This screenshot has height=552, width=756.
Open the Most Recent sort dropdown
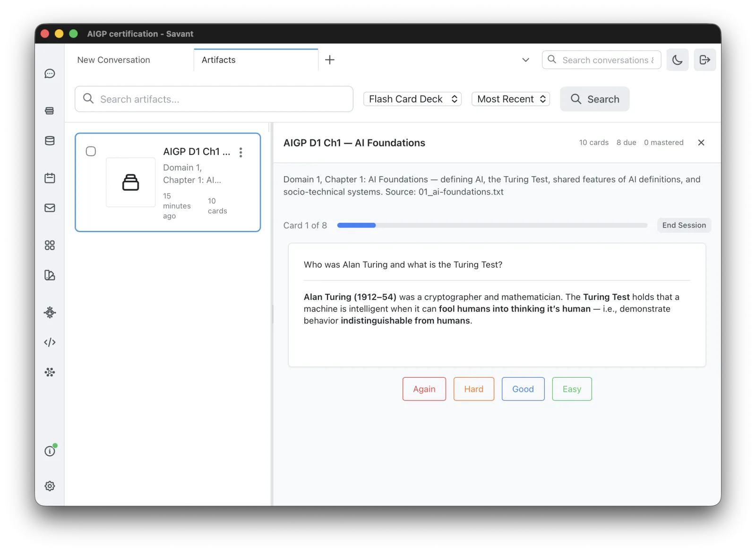tap(511, 99)
